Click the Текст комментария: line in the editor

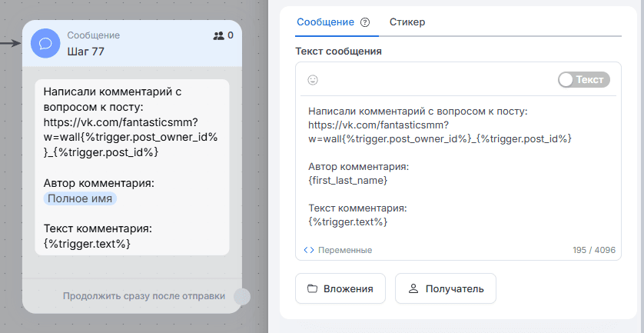[357, 208]
